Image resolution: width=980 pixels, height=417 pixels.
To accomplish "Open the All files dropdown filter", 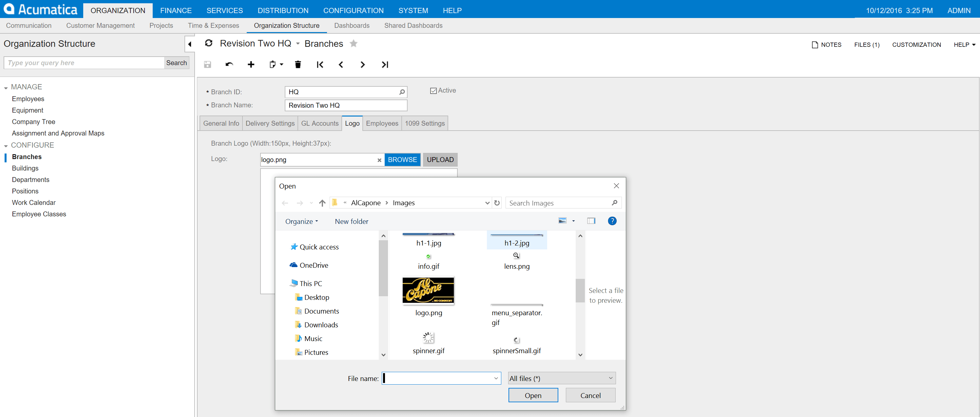I will pyautogui.click(x=561, y=378).
